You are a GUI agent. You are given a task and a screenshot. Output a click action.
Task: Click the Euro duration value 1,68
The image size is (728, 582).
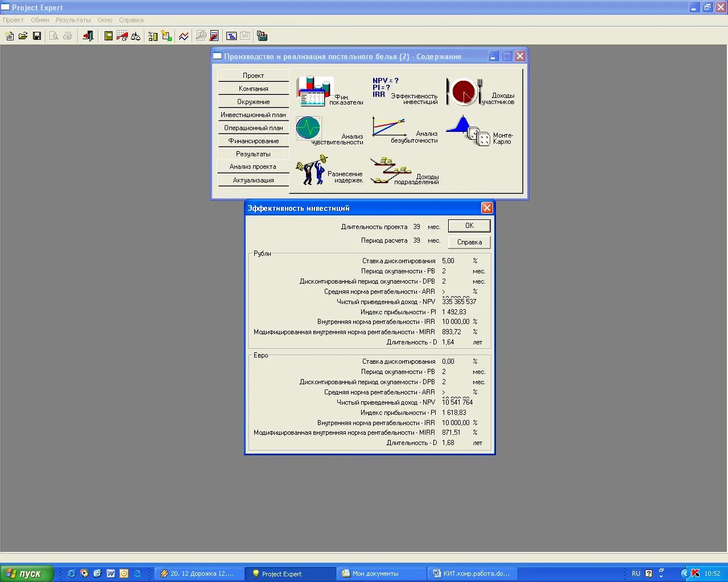pyautogui.click(x=448, y=443)
